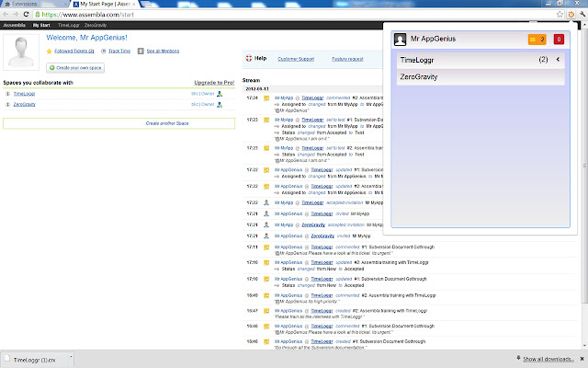588x368 pixels.
Task: Click the user icon on TimeLoggr row
Action: click(x=220, y=94)
